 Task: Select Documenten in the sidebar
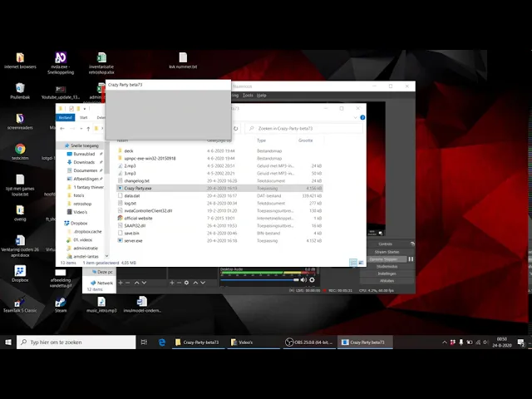click(x=85, y=170)
